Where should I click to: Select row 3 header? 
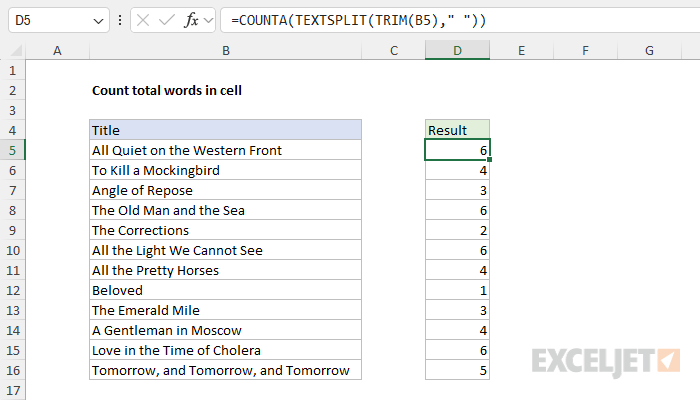(x=12, y=110)
